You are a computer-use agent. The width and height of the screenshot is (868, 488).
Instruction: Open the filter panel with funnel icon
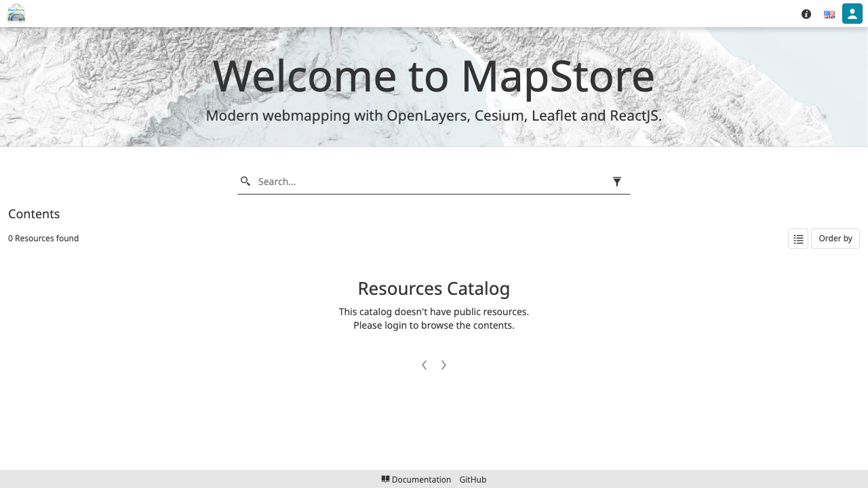tap(617, 182)
